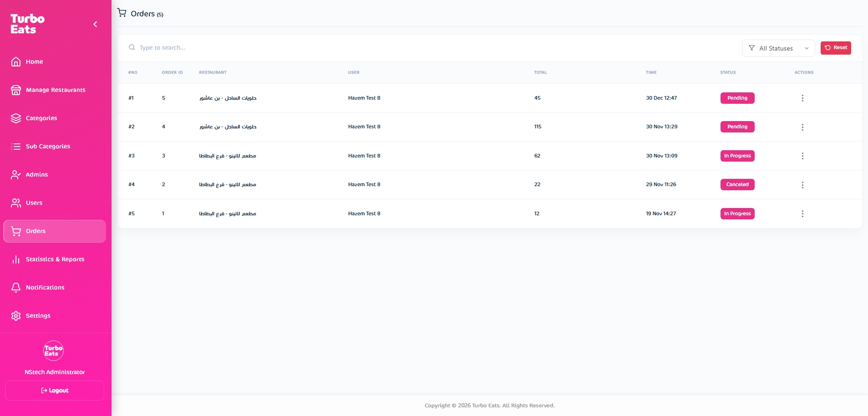Click the Home house icon
Screen dimensions: 868x416
(16, 62)
